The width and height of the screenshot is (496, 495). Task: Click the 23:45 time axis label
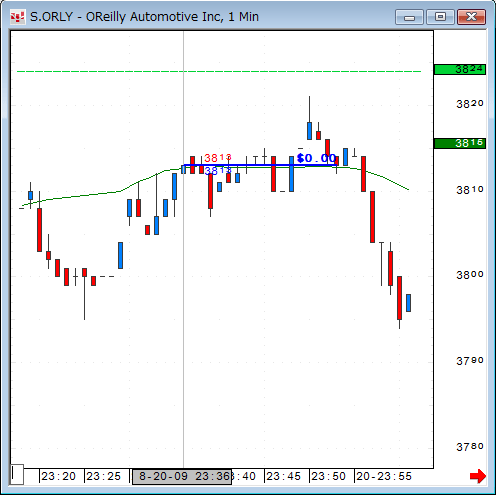pyautogui.click(x=283, y=476)
